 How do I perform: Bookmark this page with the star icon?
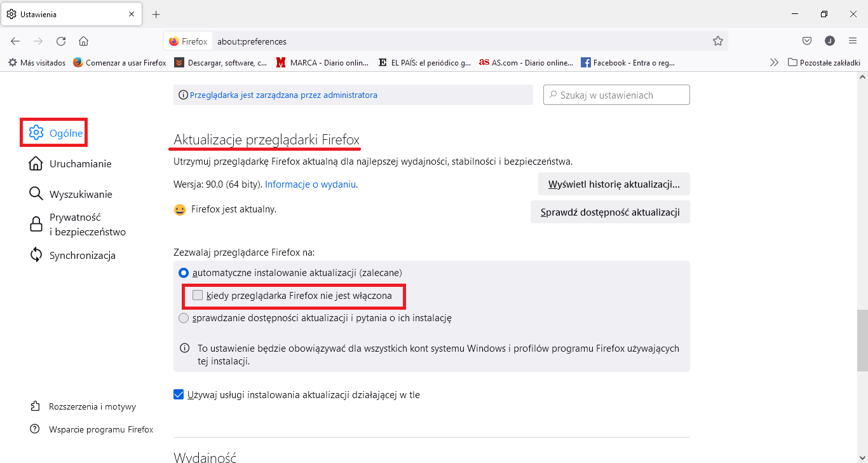718,41
